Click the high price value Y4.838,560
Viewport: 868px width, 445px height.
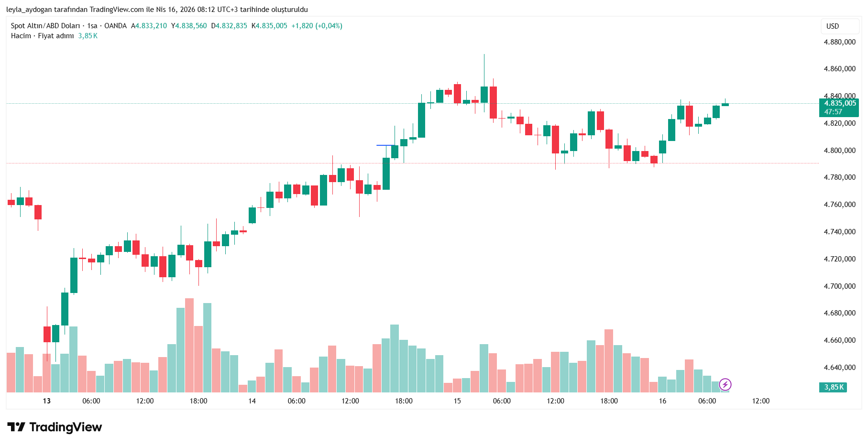[x=189, y=26]
